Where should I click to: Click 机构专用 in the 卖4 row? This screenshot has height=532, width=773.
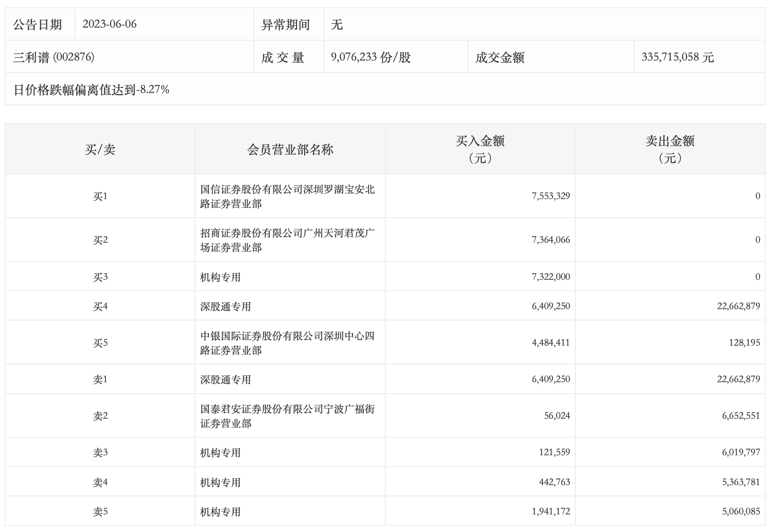220,483
